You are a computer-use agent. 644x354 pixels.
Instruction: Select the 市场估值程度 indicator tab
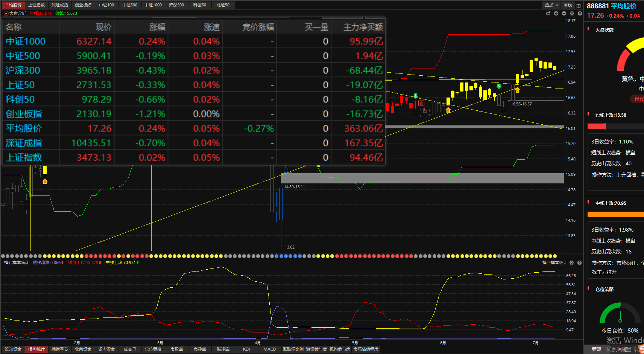point(366,349)
